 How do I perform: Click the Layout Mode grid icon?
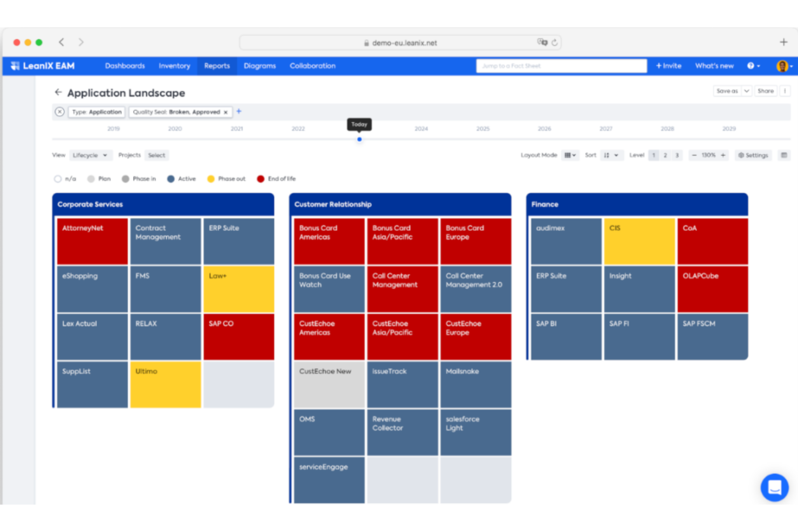coord(569,155)
